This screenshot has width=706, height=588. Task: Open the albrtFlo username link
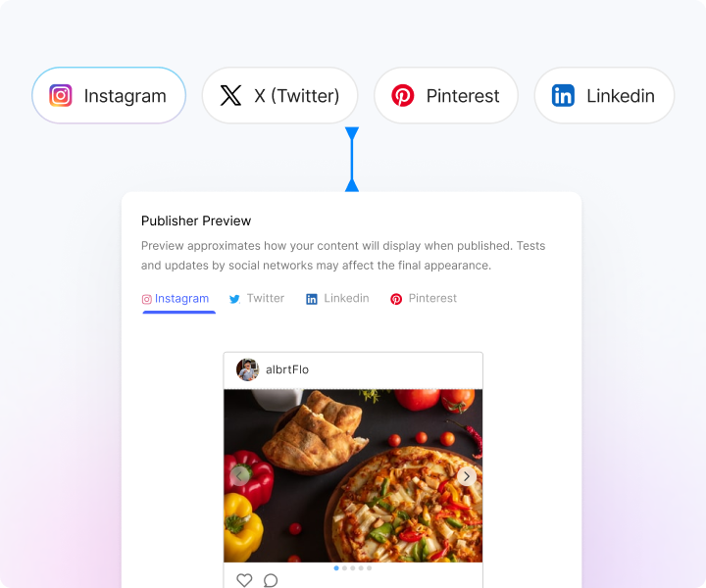287,369
